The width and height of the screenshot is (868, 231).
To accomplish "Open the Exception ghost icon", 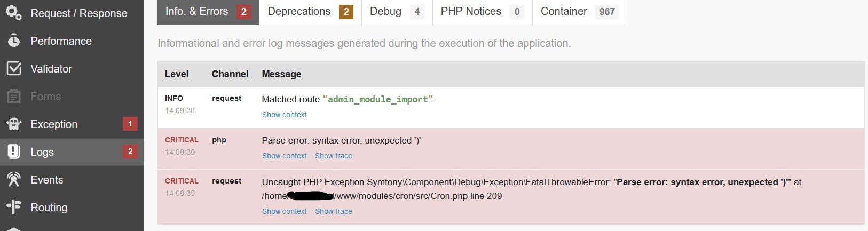I will click(x=14, y=124).
